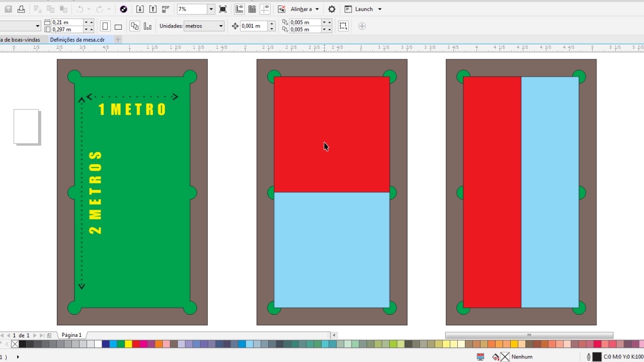This screenshot has height=362, width=644.
Task: Toggle the rulers display icon
Action: (x=239, y=9)
